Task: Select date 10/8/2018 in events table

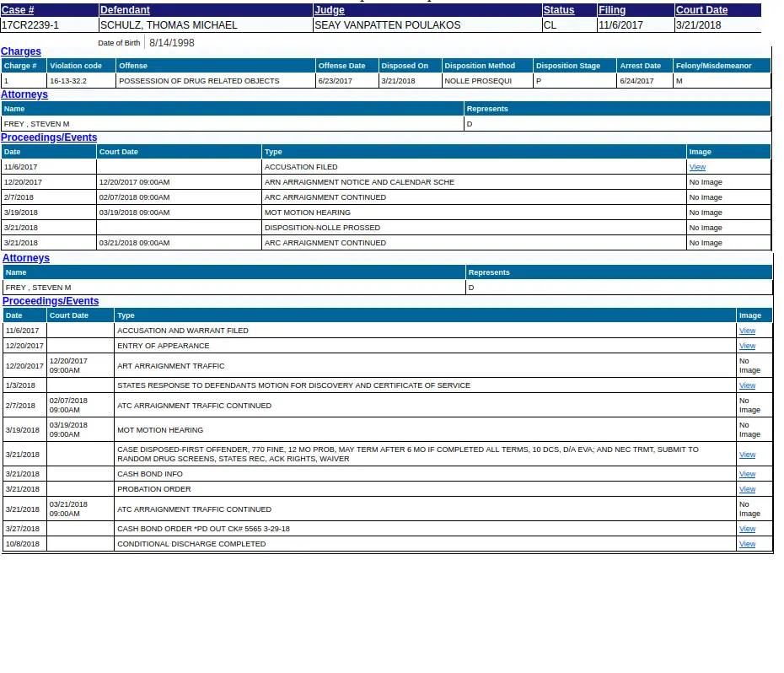Action: 23,544
